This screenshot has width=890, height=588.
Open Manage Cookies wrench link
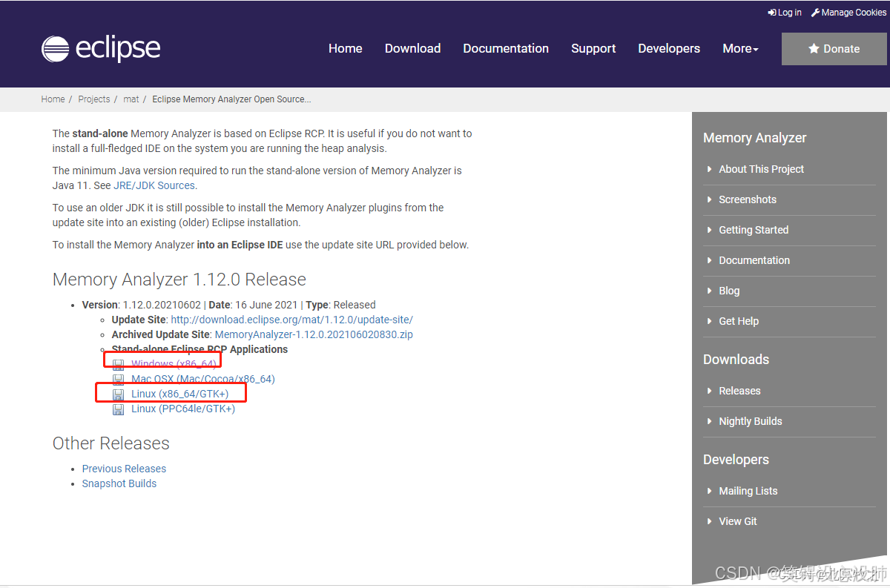click(848, 13)
